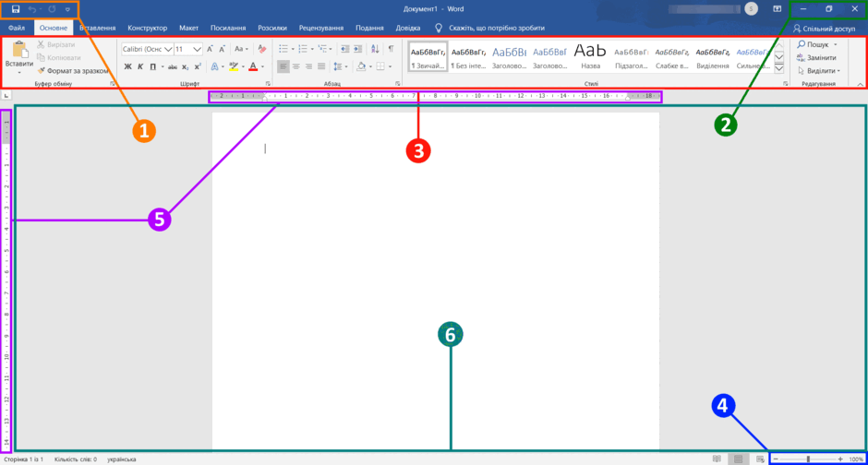Toggle bold Ж formatting
Screen dimensions: 868x465
coord(127,67)
